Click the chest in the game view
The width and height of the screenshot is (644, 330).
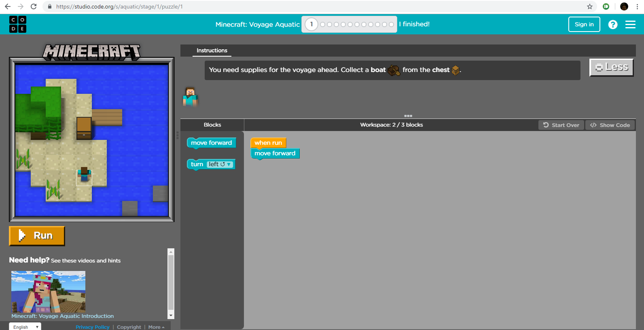[84, 128]
